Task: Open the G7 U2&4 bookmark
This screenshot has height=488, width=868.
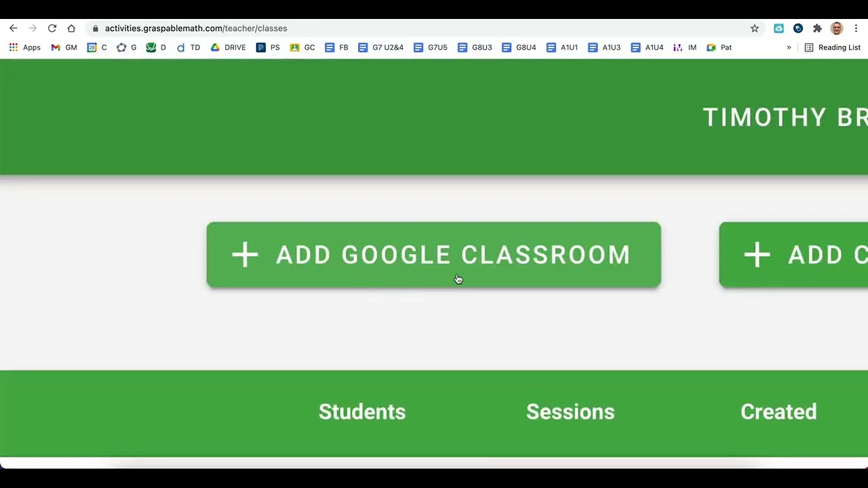Action: click(x=380, y=47)
